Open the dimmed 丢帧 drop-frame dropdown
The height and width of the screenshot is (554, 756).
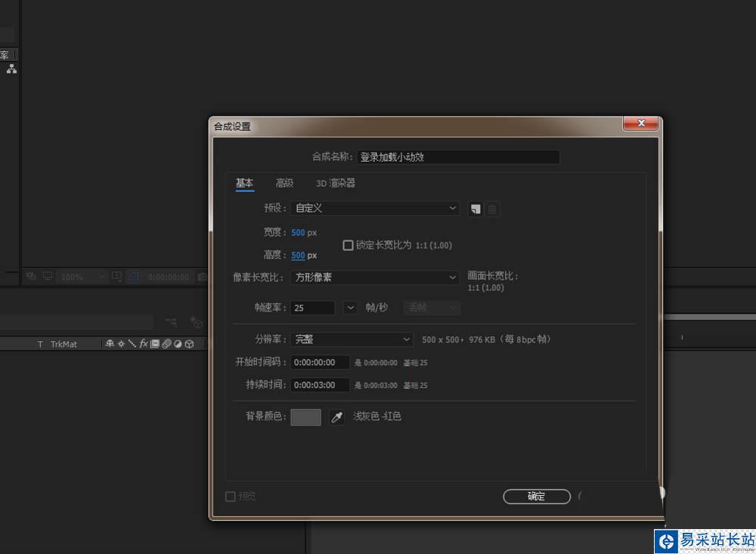pyautogui.click(x=432, y=308)
